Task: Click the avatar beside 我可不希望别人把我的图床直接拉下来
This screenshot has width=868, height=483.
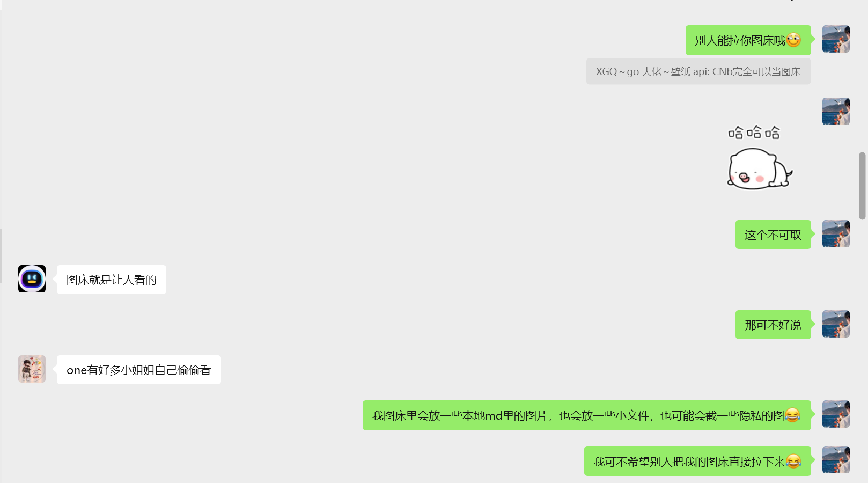Action: pyautogui.click(x=836, y=459)
